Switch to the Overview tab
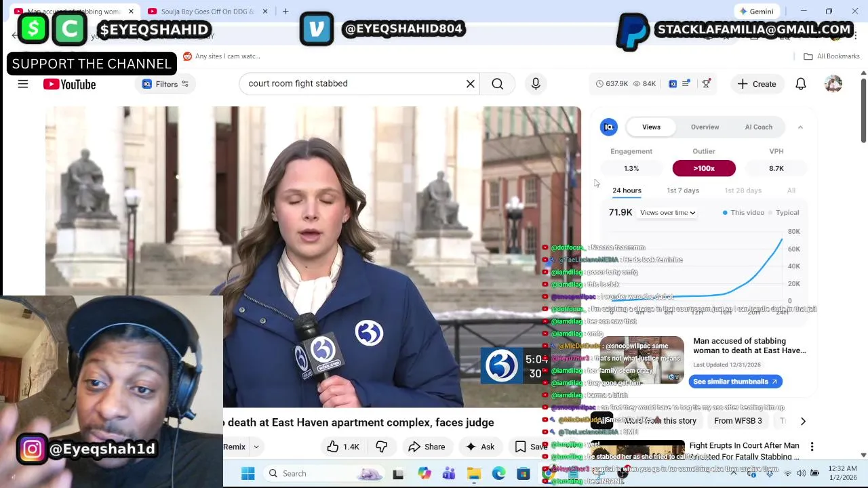Image resolution: width=868 pixels, height=488 pixels. (705, 127)
